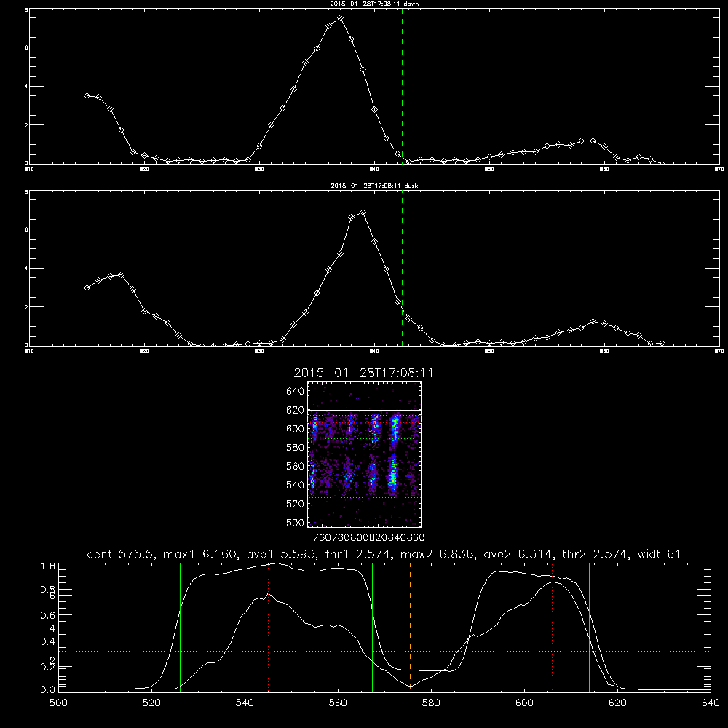Click the 600 label on bottom plot x-axis
The image size is (728, 728).
pyautogui.click(x=524, y=703)
